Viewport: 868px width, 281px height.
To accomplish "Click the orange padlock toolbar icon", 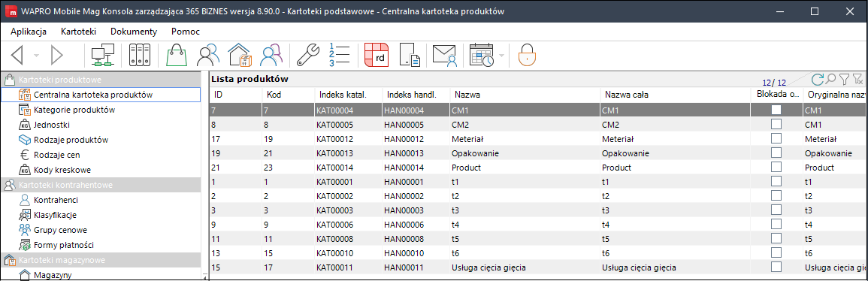I will (x=527, y=56).
